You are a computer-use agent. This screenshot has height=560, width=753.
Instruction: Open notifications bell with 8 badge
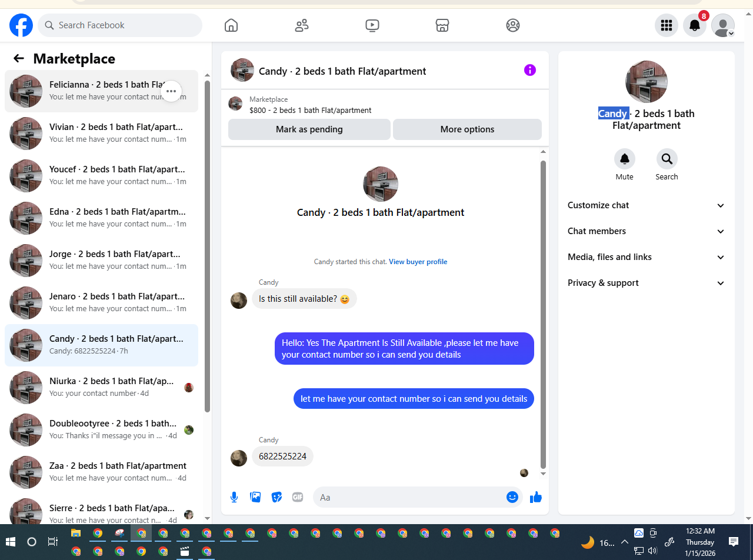point(695,25)
